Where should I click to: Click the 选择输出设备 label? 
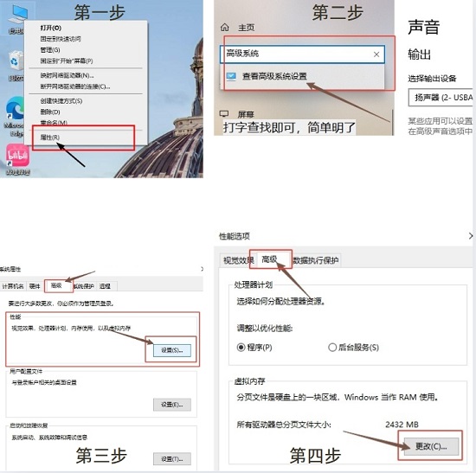pos(432,79)
